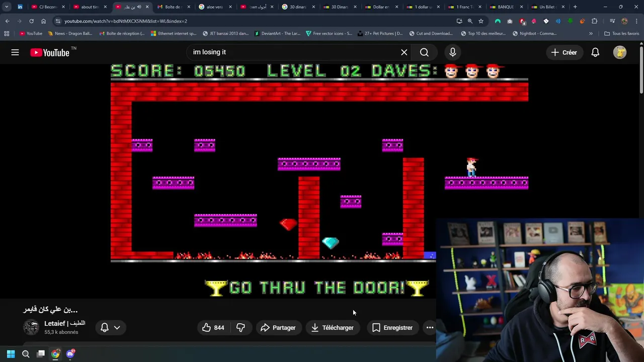The image size is (644, 362).
Task: Save video with Enregistrer button
Action: tap(392, 328)
